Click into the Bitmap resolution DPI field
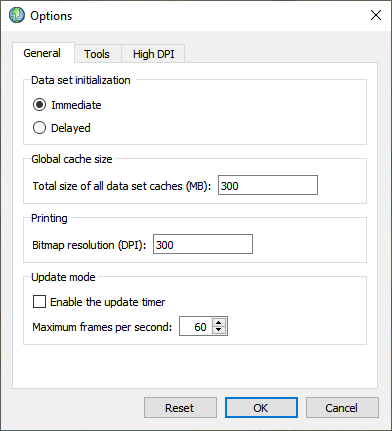 [x=203, y=244]
